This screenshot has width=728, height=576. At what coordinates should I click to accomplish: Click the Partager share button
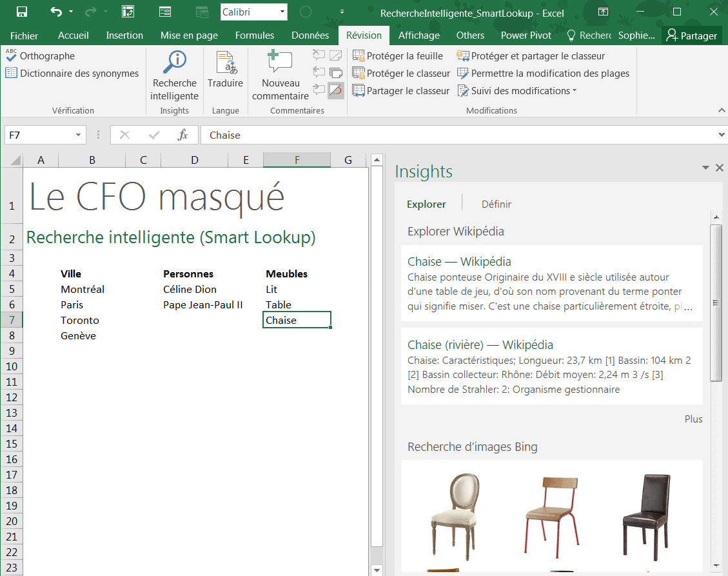pyautogui.click(x=693, y=35)
